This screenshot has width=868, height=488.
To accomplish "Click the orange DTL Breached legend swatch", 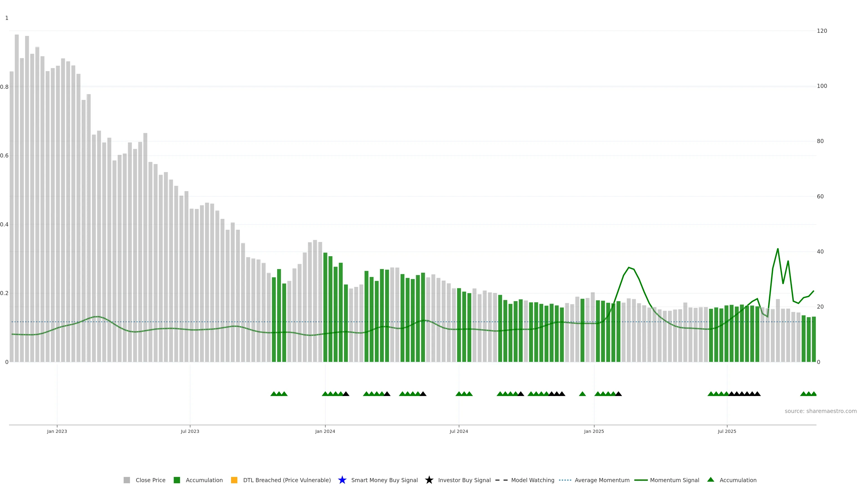I will click(234, 480).
